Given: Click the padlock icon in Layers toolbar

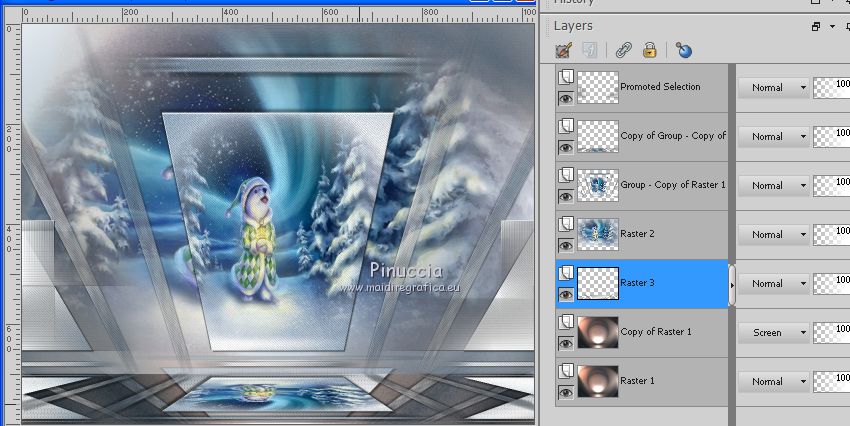Looking at the screenshot, I should tap(649, 50).
